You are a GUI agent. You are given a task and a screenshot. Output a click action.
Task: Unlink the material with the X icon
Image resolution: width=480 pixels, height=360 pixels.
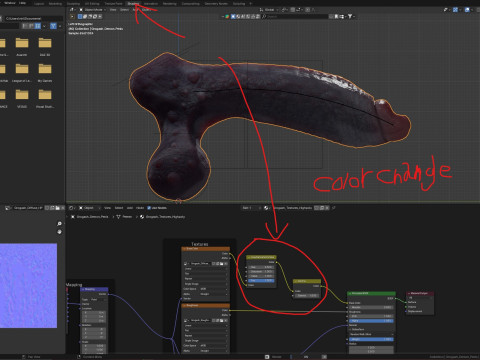click(327, 208)
